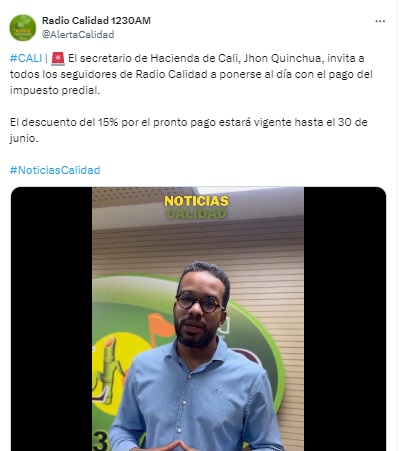The height and width of the screenshot is (451, 411).
Task: Click the tweet sentence mentioning impuesto predial
Action: tap(191, 74)
